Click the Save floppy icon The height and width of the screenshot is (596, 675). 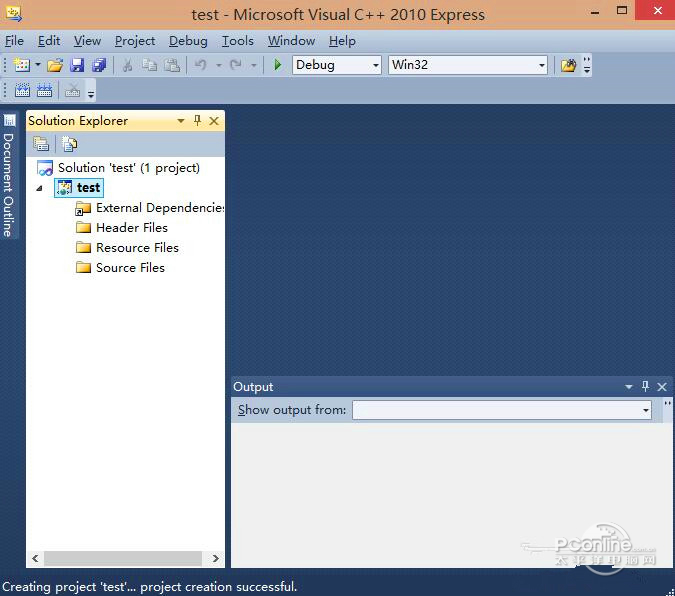[77, 65]
